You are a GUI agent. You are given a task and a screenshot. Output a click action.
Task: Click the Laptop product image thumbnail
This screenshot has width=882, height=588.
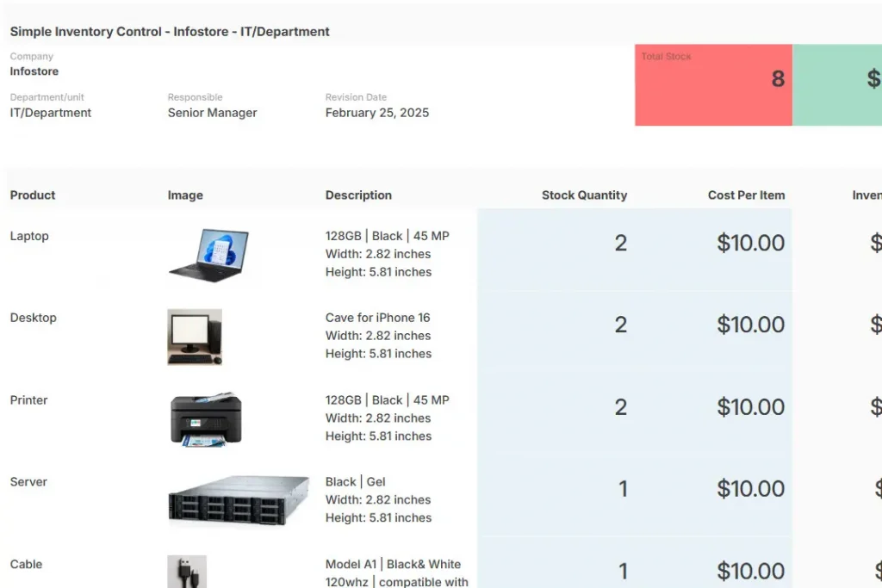(x=208, y=255)
